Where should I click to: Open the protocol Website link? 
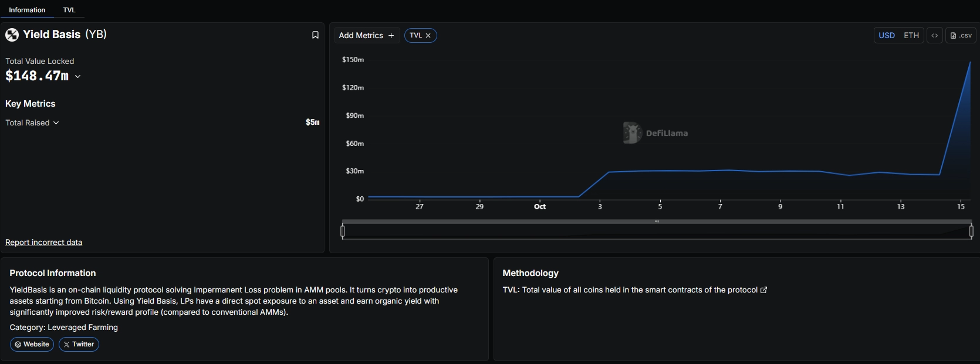(x=32, y=344)
